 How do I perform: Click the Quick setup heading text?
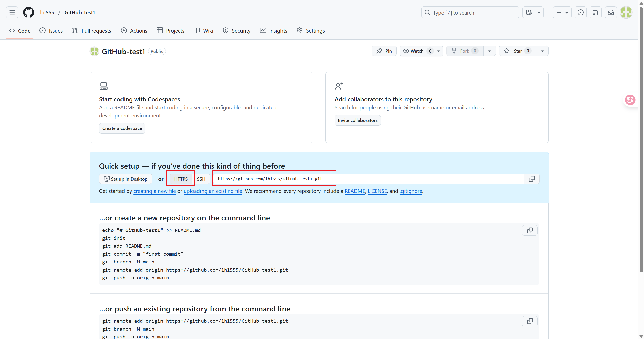(x=192, y=166)
